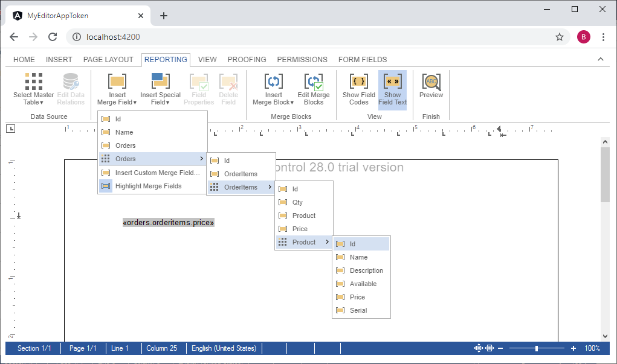The width and height of the screenshot is (617, 364).
Task: Expand the OrderItems table submenu
Action: 241,188
